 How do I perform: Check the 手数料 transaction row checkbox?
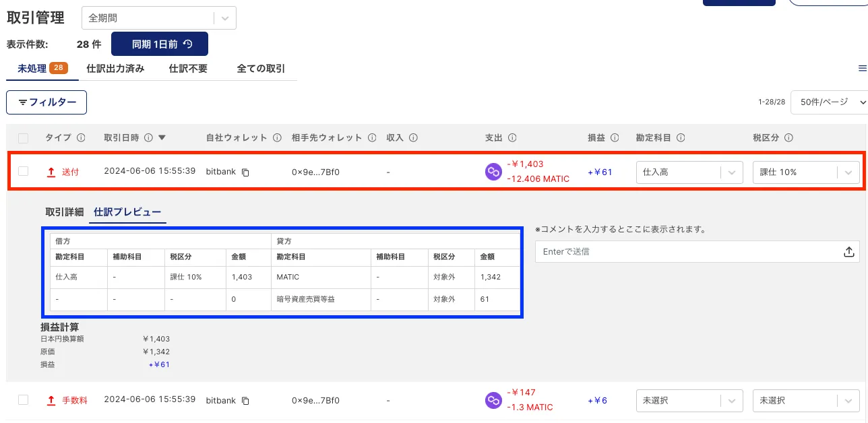click(24, 400)
